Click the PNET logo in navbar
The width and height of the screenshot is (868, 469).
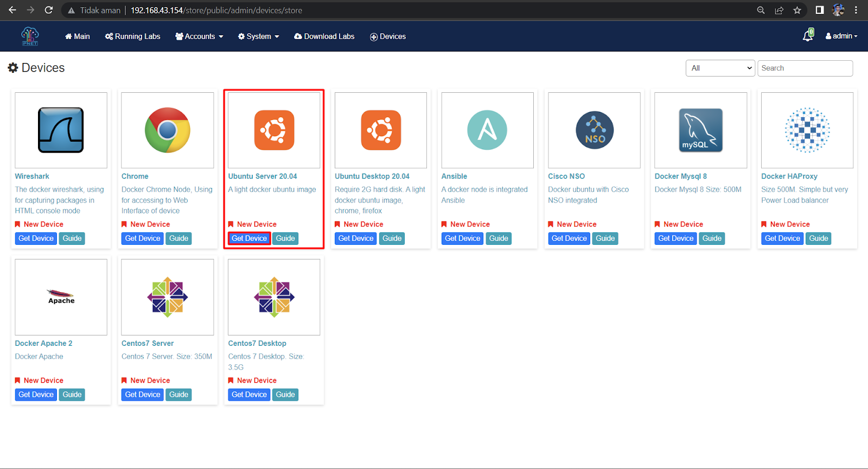point(30,36)
